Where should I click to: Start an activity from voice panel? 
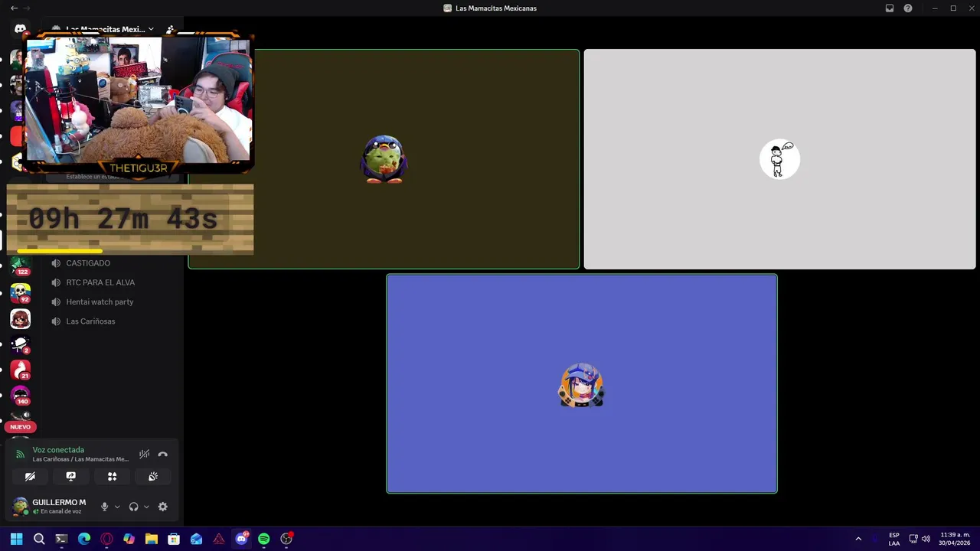click(x=112, y=476)
